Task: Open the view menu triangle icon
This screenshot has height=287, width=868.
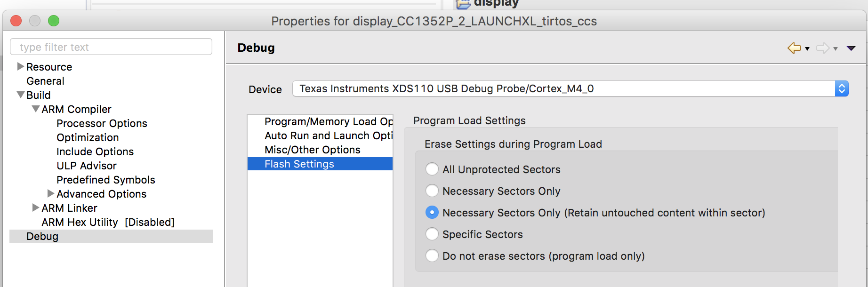Action: (x=851, y=48)
